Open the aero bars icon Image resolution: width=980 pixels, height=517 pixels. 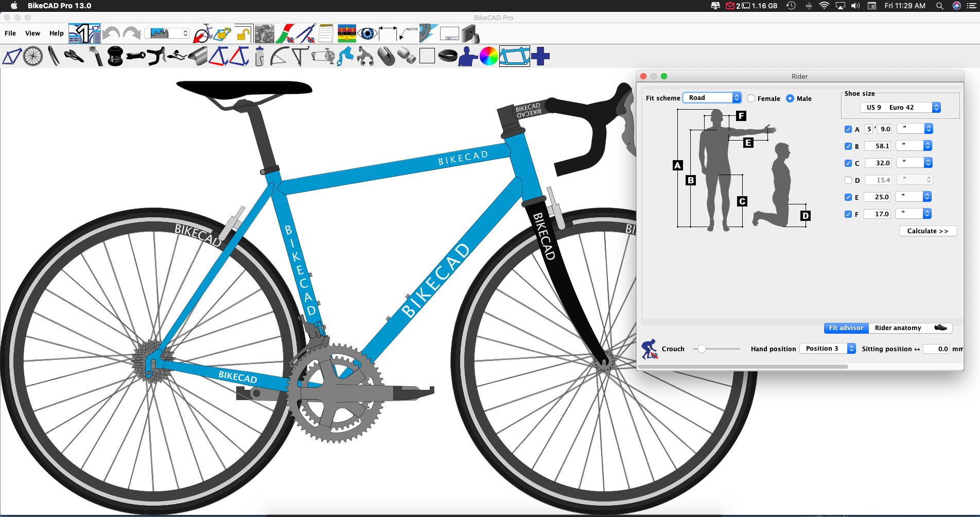tap(177, 56)
